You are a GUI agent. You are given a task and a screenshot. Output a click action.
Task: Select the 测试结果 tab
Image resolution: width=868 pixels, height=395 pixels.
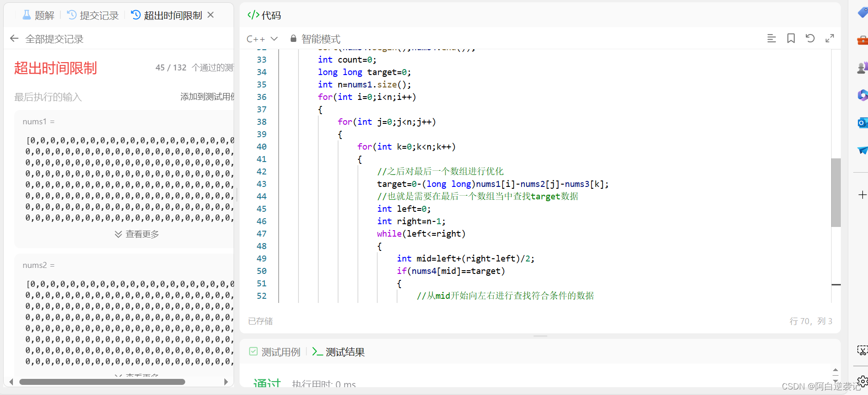[338, 352]
